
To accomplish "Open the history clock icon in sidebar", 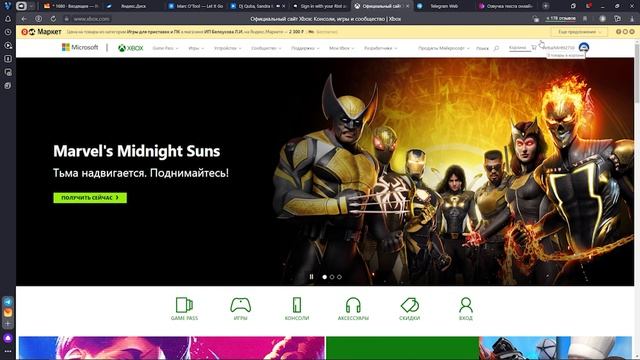I will click(8, 32).
